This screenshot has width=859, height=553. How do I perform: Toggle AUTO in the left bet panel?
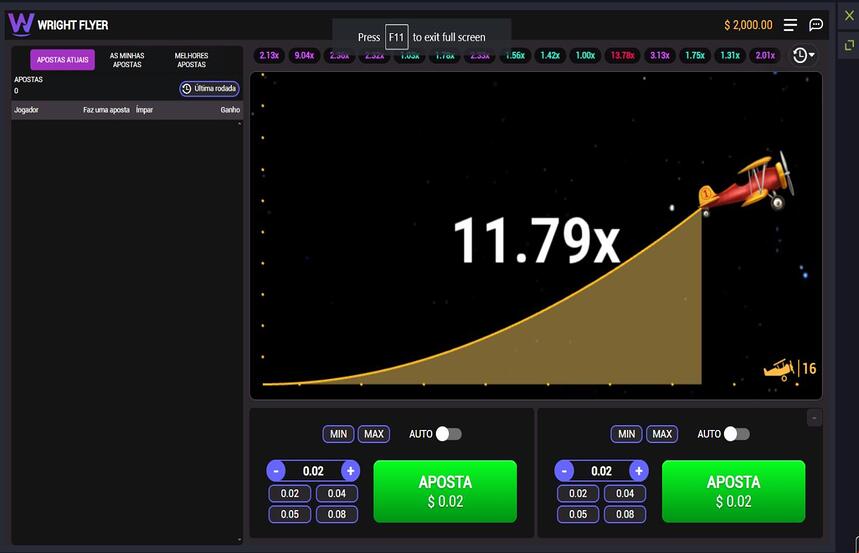pyautogui.click(x=449, y=434)
